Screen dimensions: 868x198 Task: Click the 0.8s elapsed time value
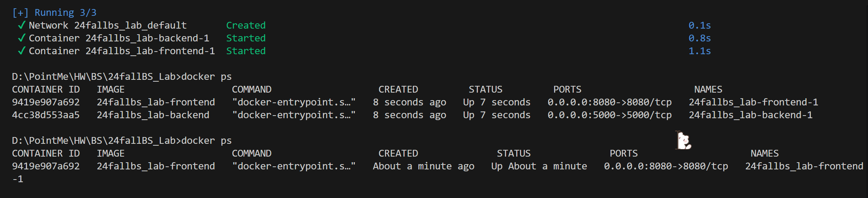point(699,38)
